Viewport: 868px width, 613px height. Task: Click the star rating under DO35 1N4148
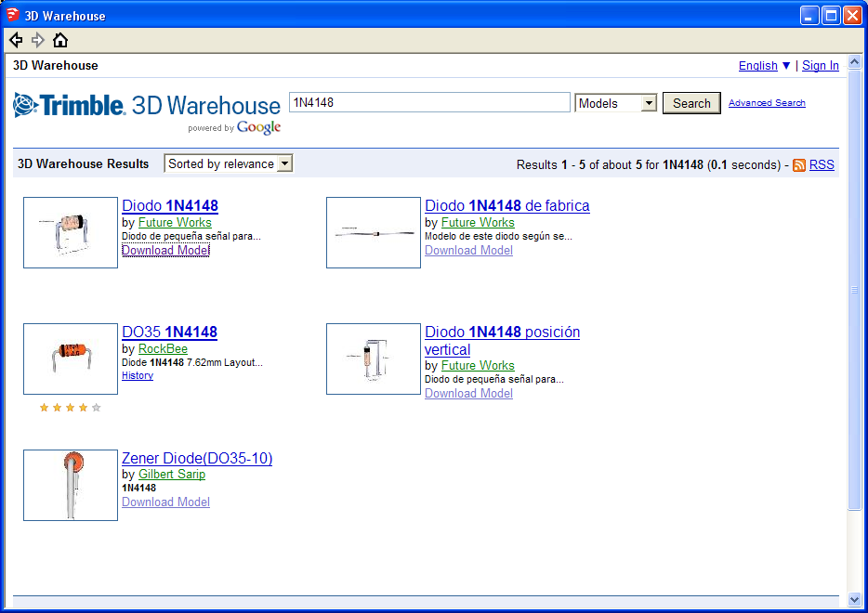click(71, 408)
